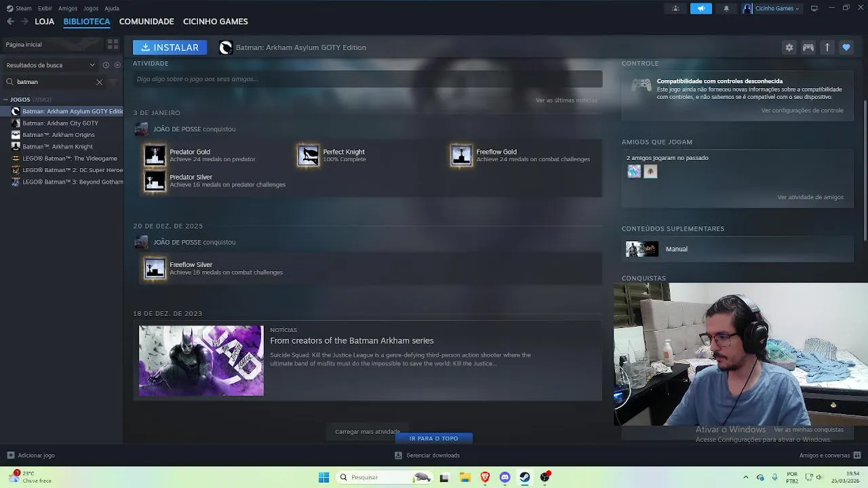
Task: Open File Explorer from the taskbar
Action: point(465,477)
